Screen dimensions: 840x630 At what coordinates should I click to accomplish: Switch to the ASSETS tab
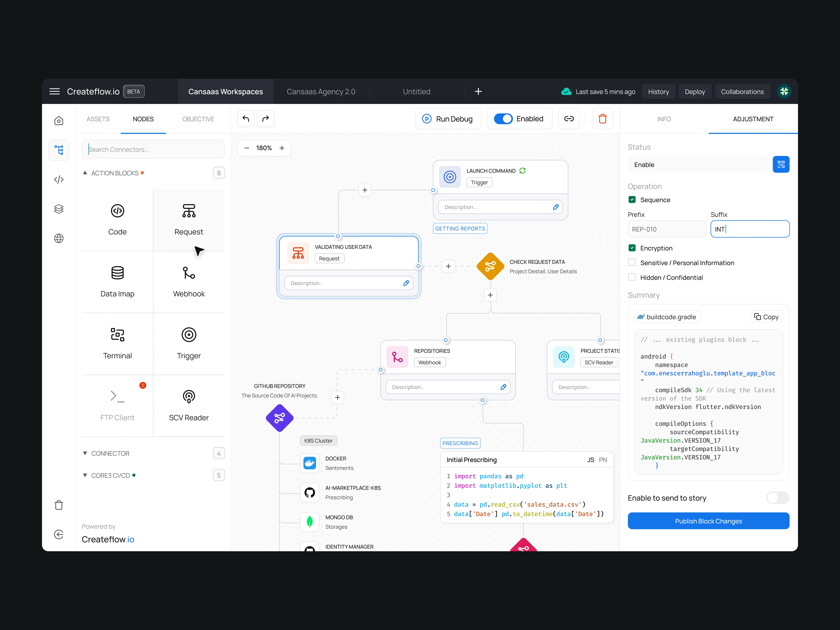click(x=98, y=119)
